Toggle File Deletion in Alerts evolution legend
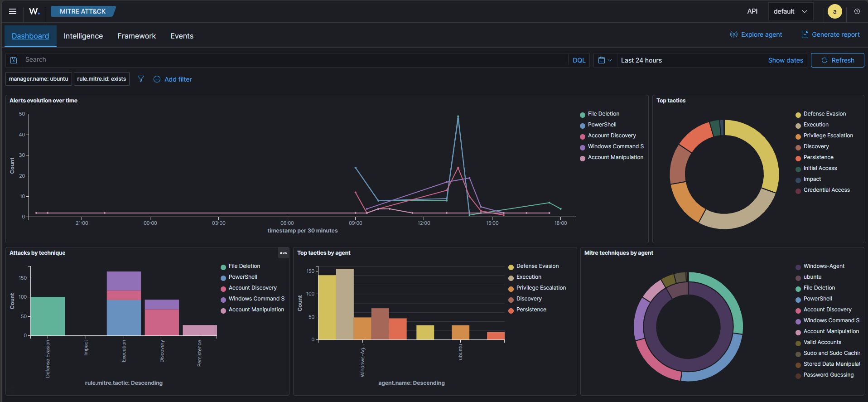 pyautogui.click(x=603, y=114)
